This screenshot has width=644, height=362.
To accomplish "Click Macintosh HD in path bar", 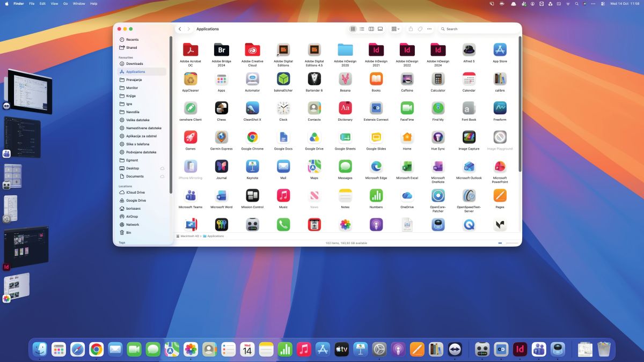I will (188, 236).
